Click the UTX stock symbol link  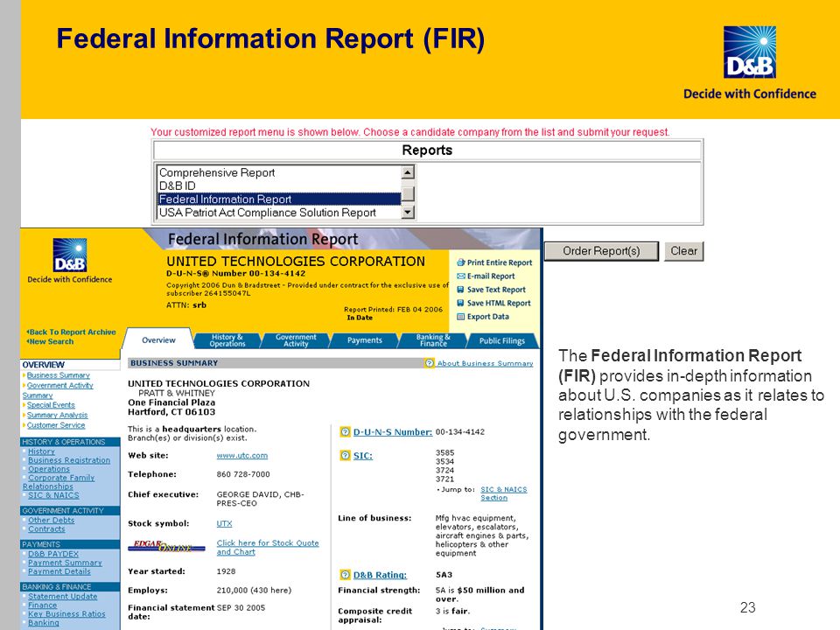point(225,523)
